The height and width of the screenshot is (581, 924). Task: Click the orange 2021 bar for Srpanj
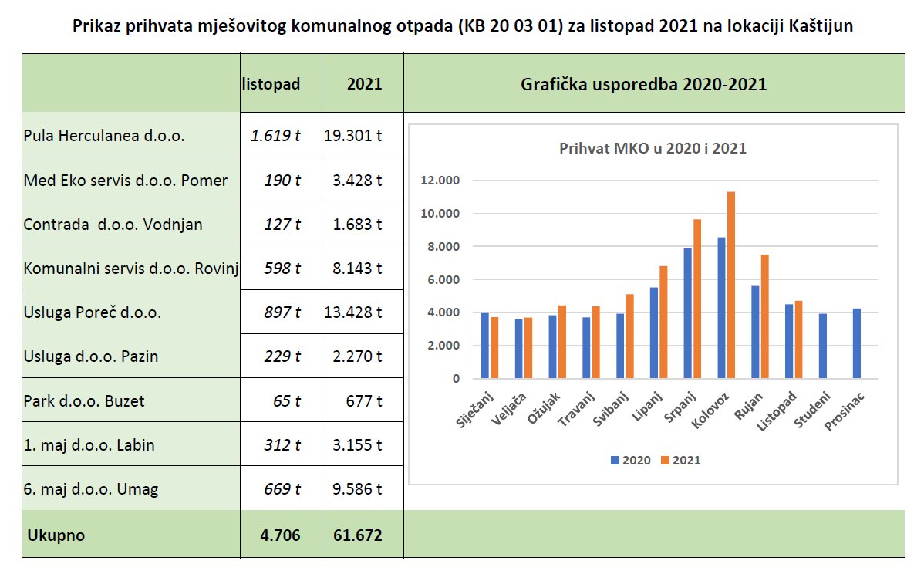tap(697, 299)
